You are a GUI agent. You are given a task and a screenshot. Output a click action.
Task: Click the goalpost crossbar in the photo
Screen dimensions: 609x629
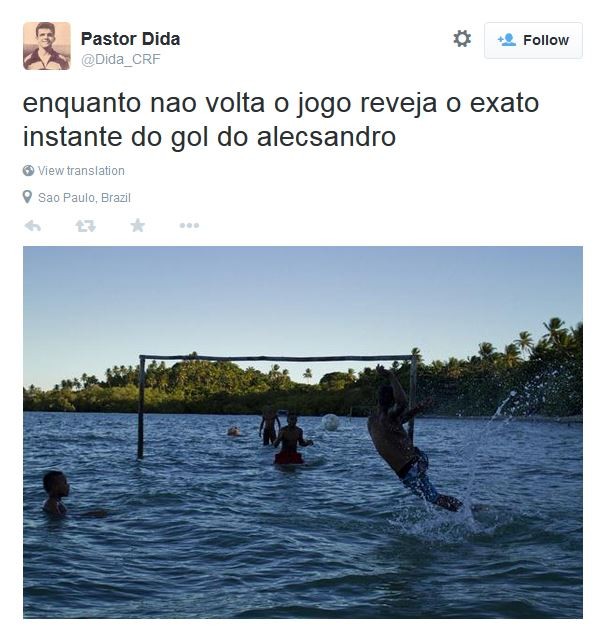pyautogui.click(x=276, y=358)
